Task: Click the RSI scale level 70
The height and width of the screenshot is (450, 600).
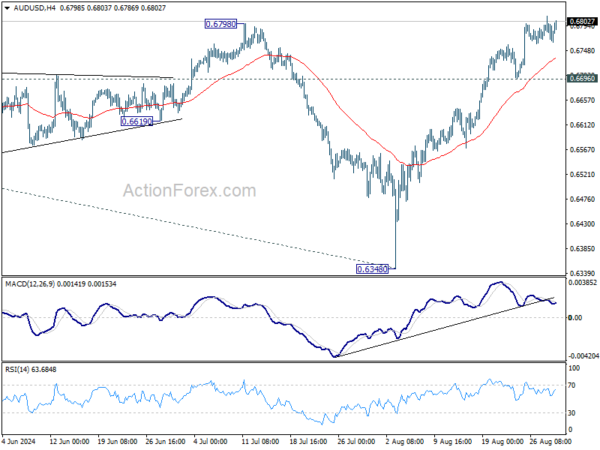Action: [x=572, y=385]
